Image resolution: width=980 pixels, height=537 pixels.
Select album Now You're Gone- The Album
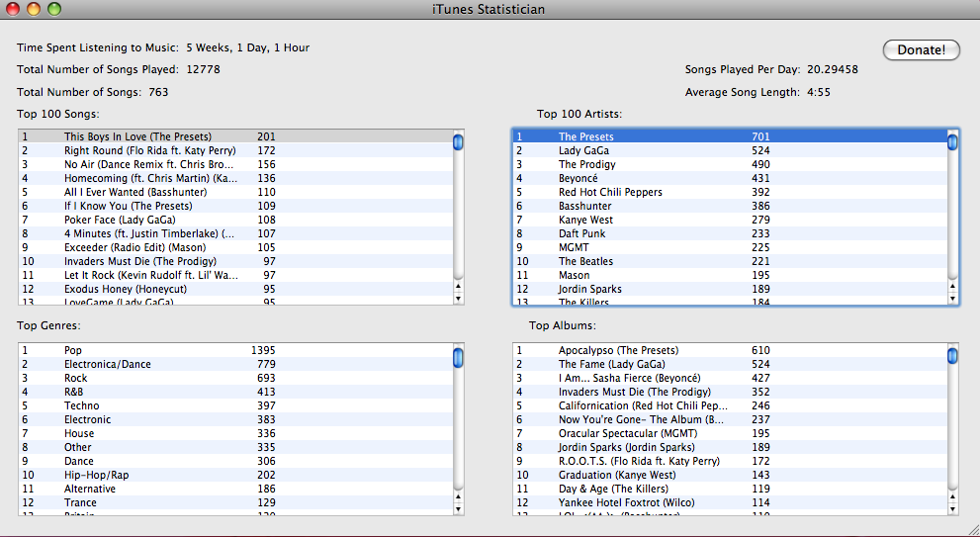730,419
